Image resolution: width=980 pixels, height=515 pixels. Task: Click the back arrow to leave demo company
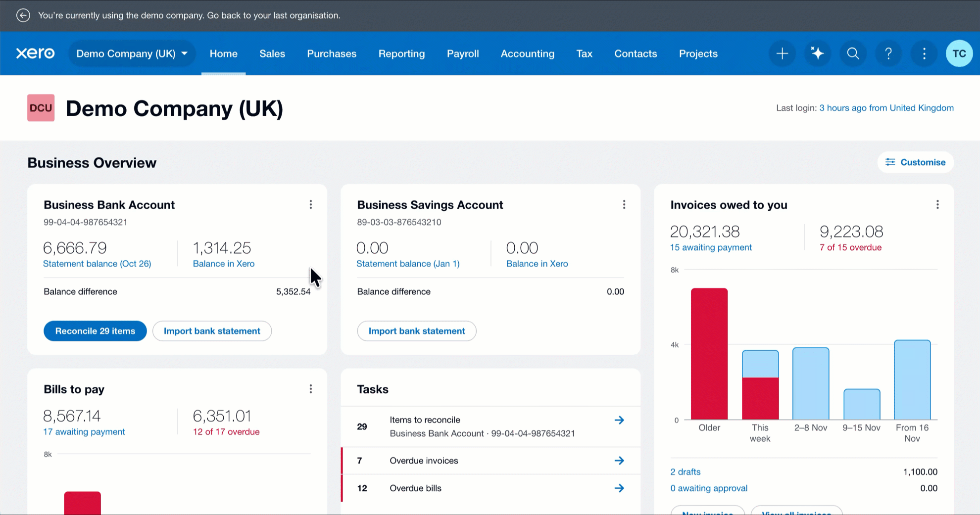23,15
